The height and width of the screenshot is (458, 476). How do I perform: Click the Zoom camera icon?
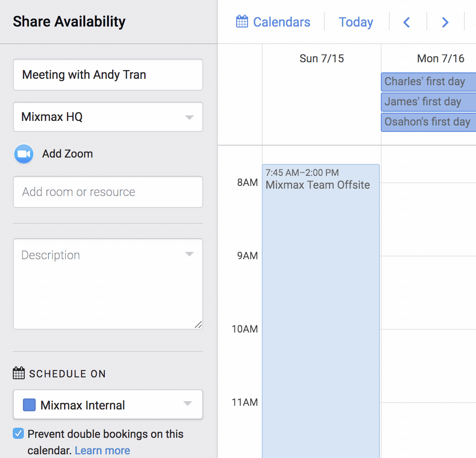tap(24, 154)
